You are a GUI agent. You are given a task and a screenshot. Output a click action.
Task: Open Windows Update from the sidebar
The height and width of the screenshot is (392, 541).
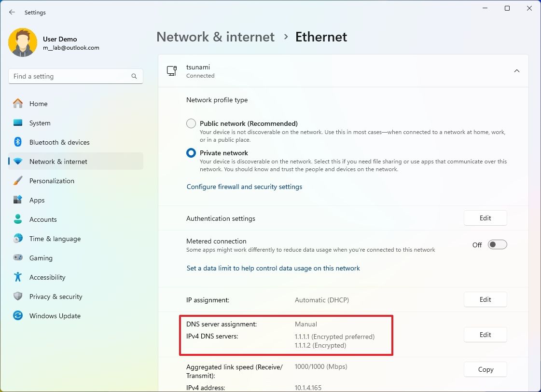pyautogui.click(x=54, y=316)
